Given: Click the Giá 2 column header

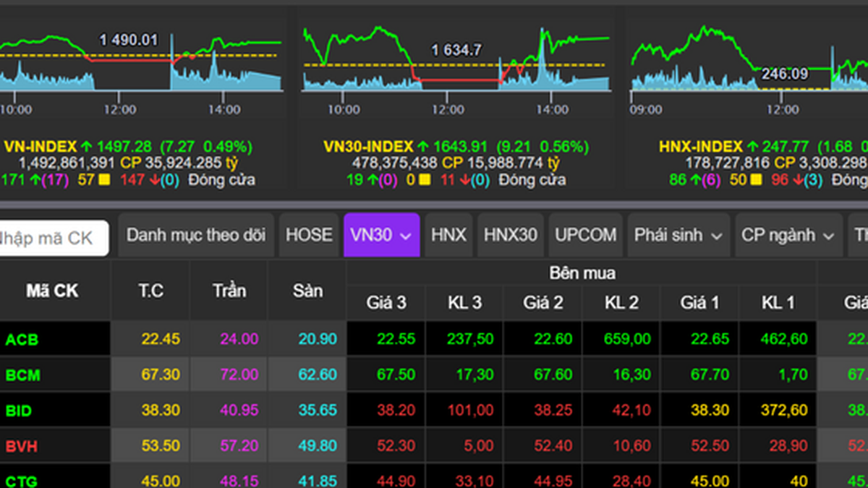Looking at the screenshot, I should click(543, 303).
